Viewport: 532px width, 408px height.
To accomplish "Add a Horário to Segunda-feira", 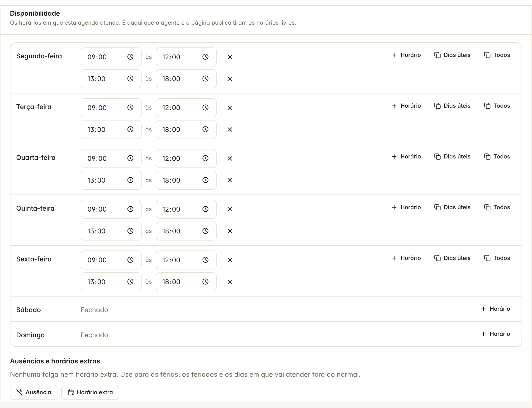I will coord(406,55).
